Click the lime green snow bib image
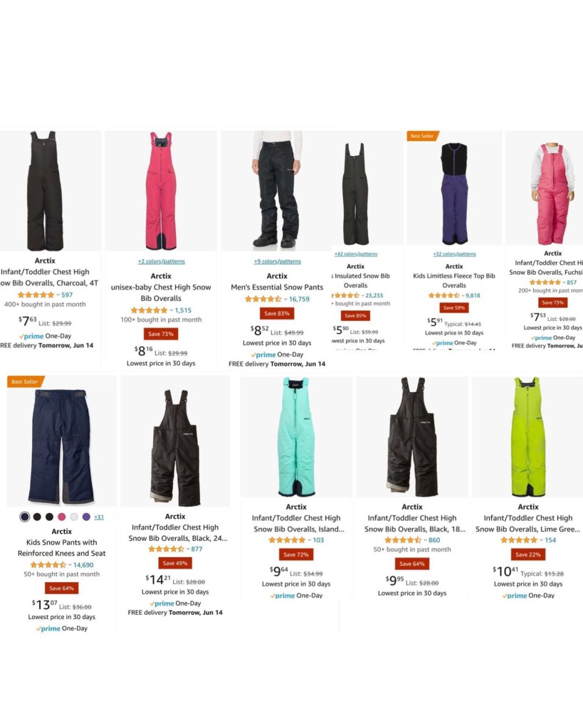The width and height of the screenshot is (583, 728). coord(528,437)
